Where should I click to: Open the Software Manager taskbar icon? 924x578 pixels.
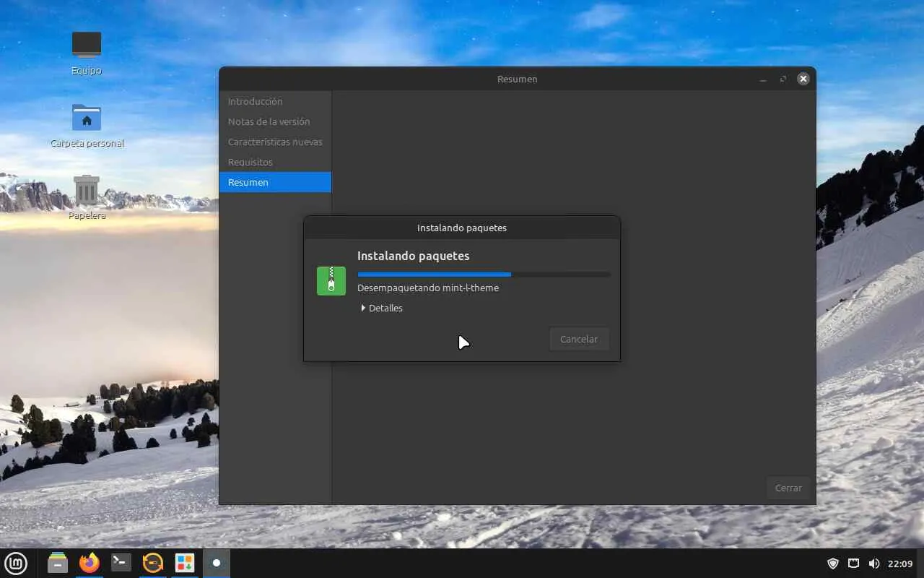(185, 563)
